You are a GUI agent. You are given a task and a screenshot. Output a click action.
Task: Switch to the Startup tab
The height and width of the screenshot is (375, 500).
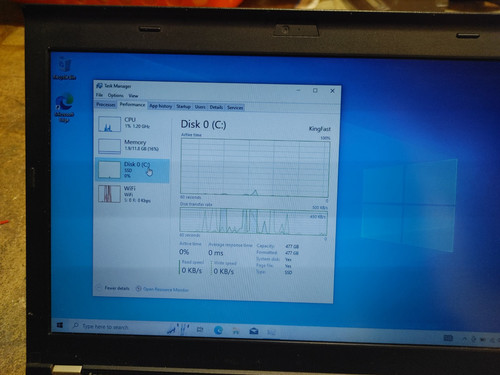[x=183, y=107]
